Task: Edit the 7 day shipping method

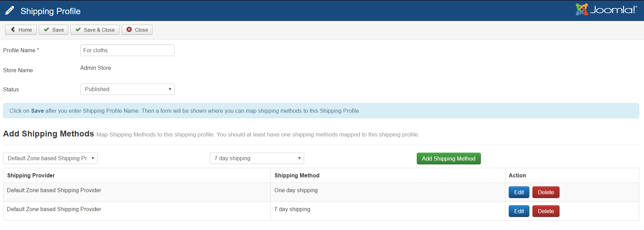Action: coord(519,211)
